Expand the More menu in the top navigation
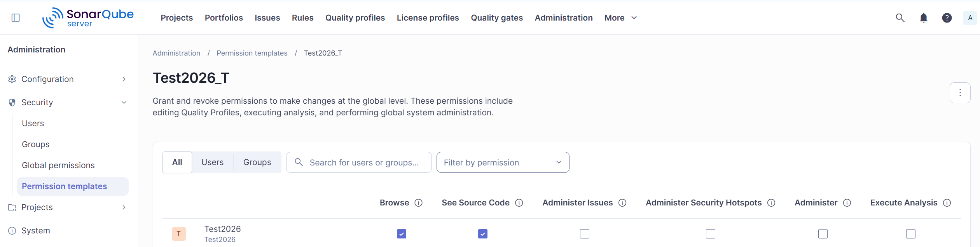The image size is (980, 247). pyautogui.click(x=620, y=18)
